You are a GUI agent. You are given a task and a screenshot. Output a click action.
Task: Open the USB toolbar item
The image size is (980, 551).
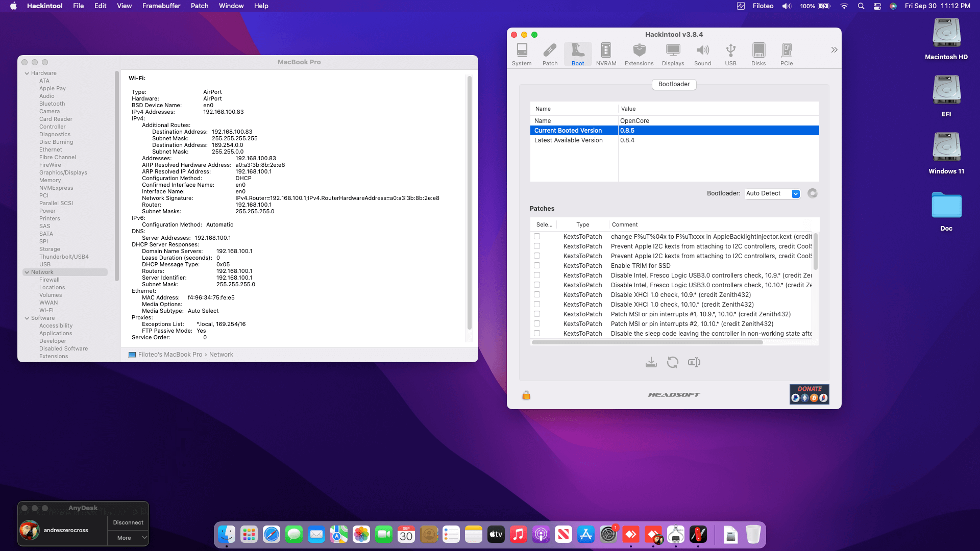(730, 54)
